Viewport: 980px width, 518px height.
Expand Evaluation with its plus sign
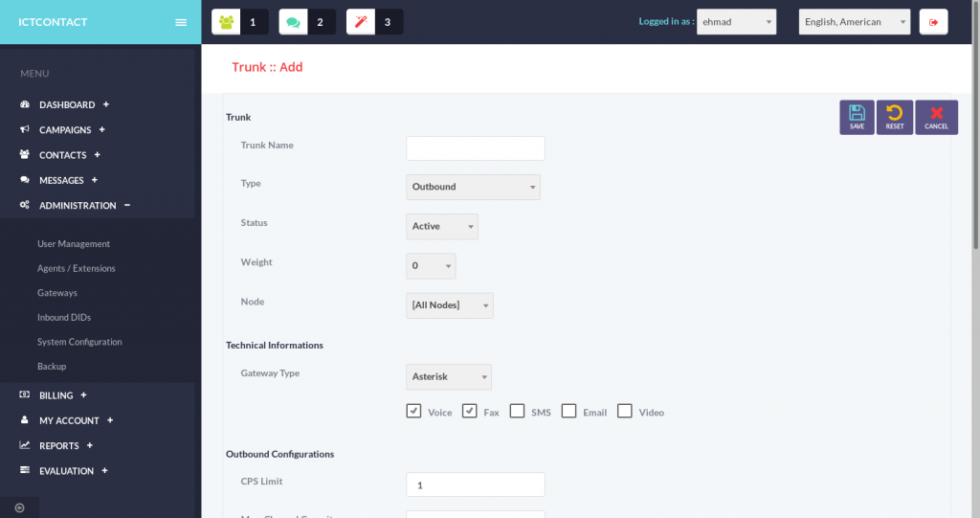[x=104, y=470]
